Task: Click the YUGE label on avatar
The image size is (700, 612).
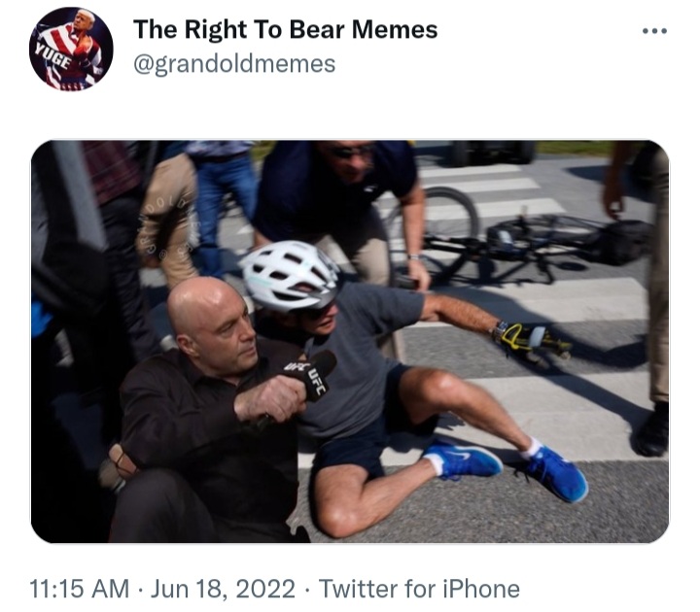Action: pos(53,57)
